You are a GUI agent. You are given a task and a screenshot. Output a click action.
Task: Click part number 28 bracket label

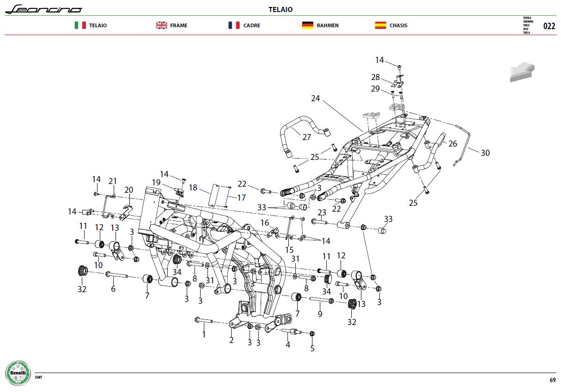[375, 77]
